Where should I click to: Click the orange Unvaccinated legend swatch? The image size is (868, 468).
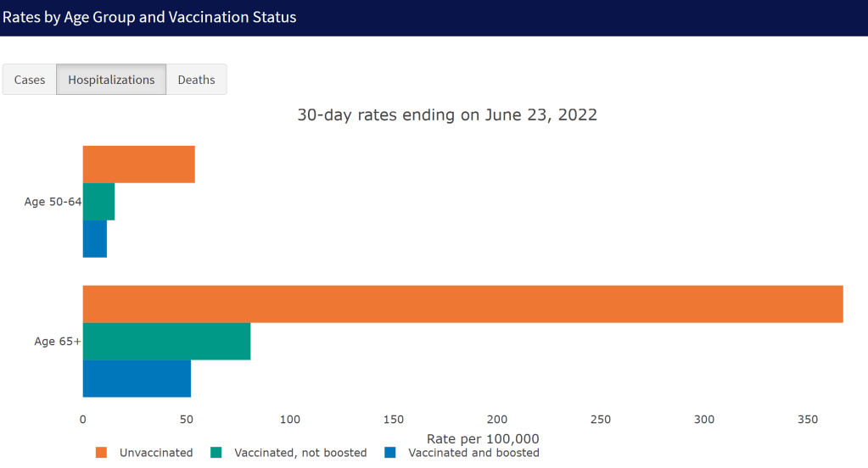(x=102, y=453)
